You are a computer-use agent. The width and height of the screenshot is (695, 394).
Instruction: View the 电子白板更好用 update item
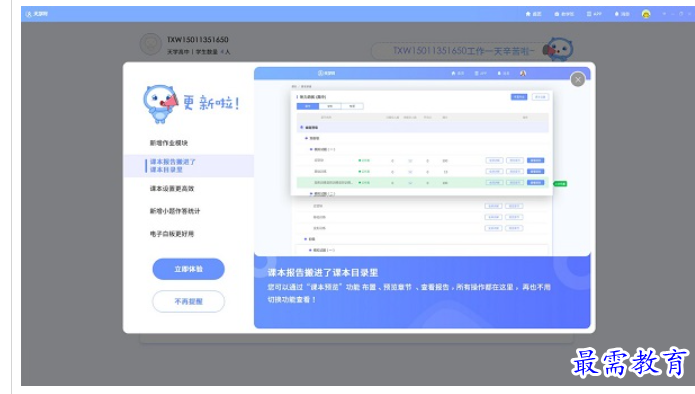172,234
